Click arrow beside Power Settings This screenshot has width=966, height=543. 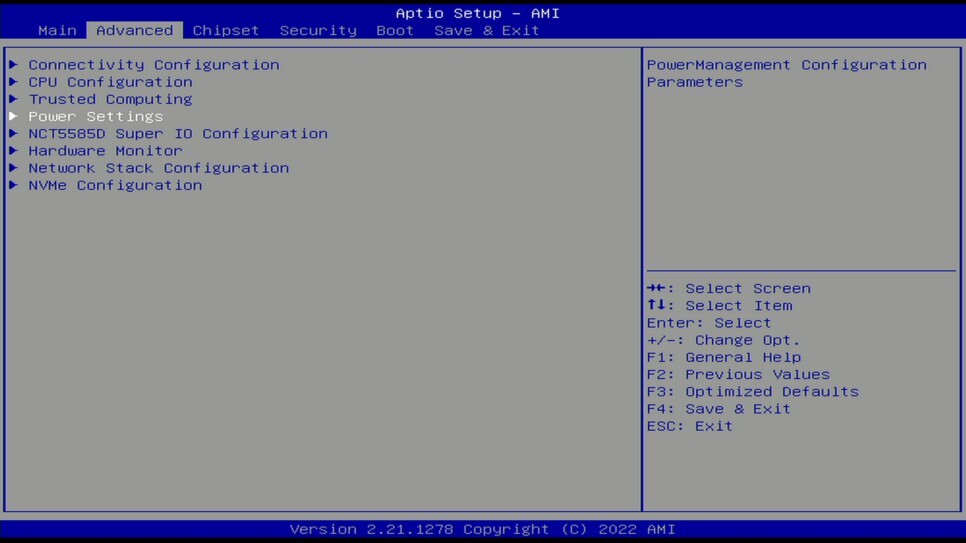[x=14, y=116]
